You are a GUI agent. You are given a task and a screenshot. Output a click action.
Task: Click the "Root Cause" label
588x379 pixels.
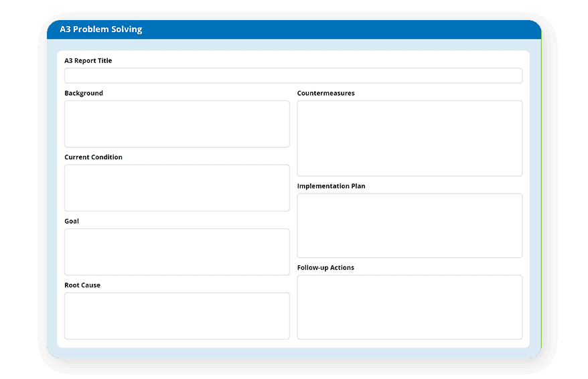point(82,285)
